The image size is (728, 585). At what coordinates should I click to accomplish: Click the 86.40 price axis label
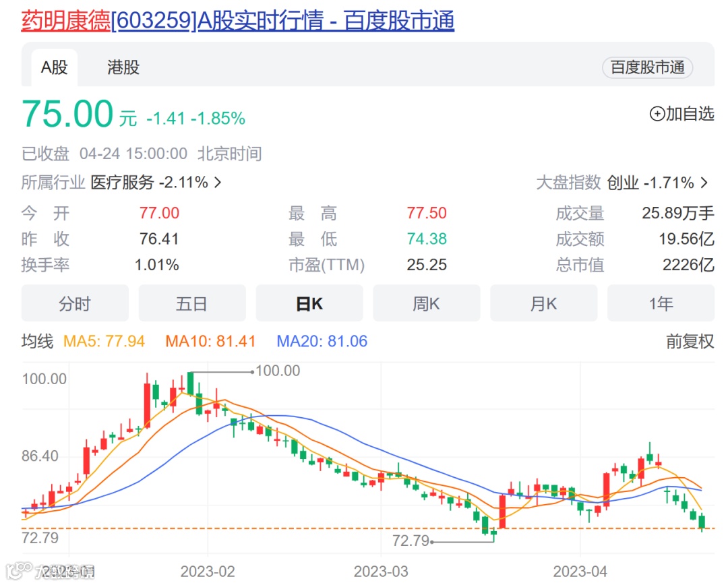click(40, 456)
